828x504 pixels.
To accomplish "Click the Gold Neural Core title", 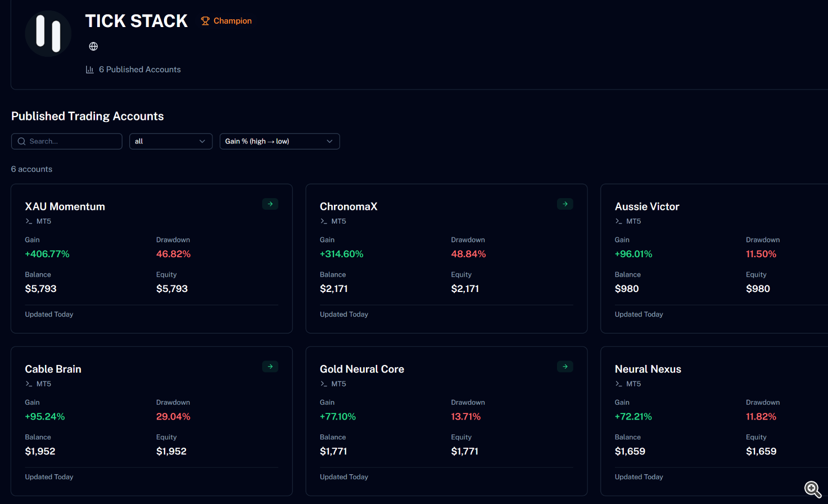I will (362, 369).
